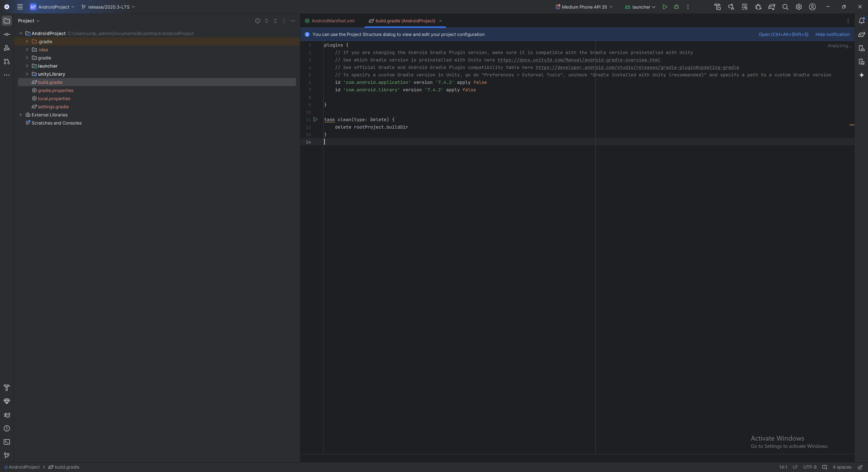This screenshot has width=868, height=472.
Task: Run the launcher configuration
Action: click(x=665, y=7)
